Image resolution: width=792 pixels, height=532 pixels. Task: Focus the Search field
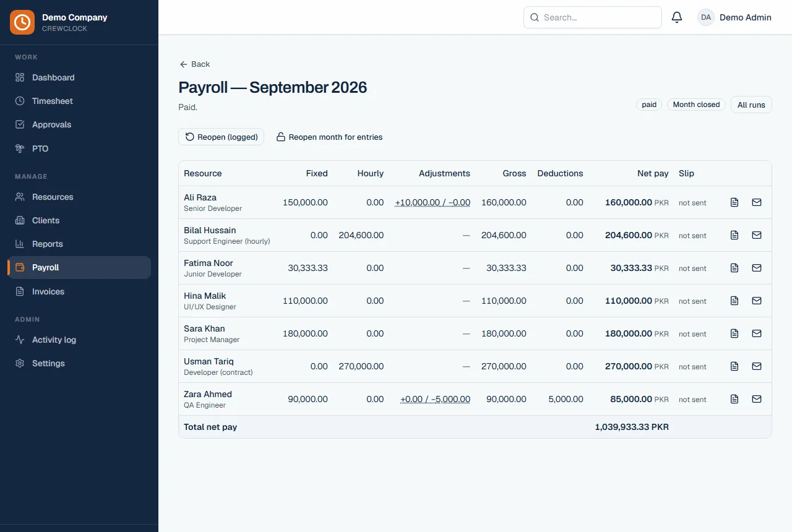tap(593, 17)
